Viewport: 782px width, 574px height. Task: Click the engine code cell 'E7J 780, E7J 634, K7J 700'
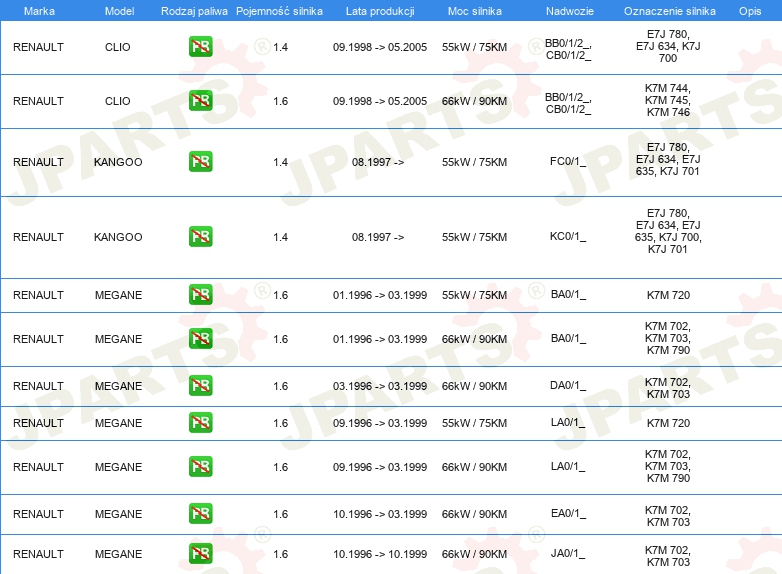click(x=668, y=46)
